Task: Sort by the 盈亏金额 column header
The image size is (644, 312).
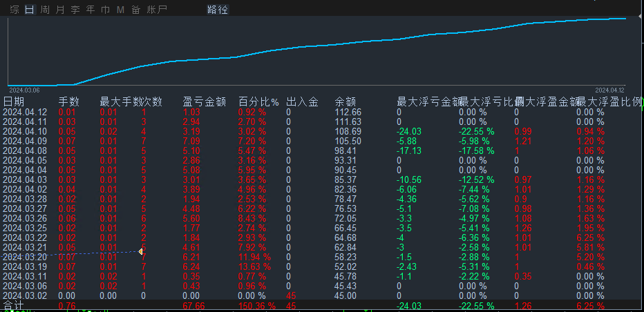Action: coord(205,101)
